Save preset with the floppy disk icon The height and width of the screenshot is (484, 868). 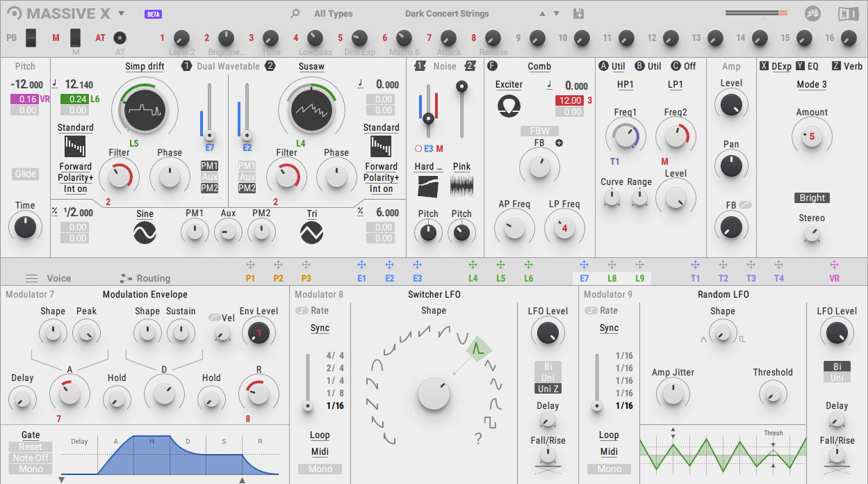click(x=579, y=13)
